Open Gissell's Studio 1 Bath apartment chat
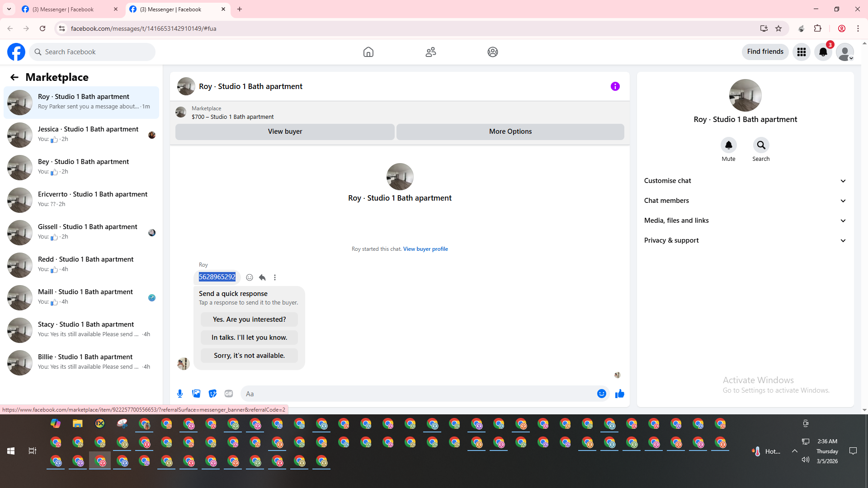 81,232
